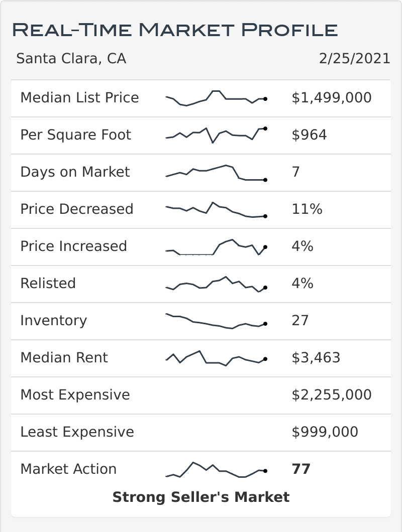The width and height of the screenshot is (402, 532).
Task: Click the Inventory count showing 27
Action: point(300,321)
